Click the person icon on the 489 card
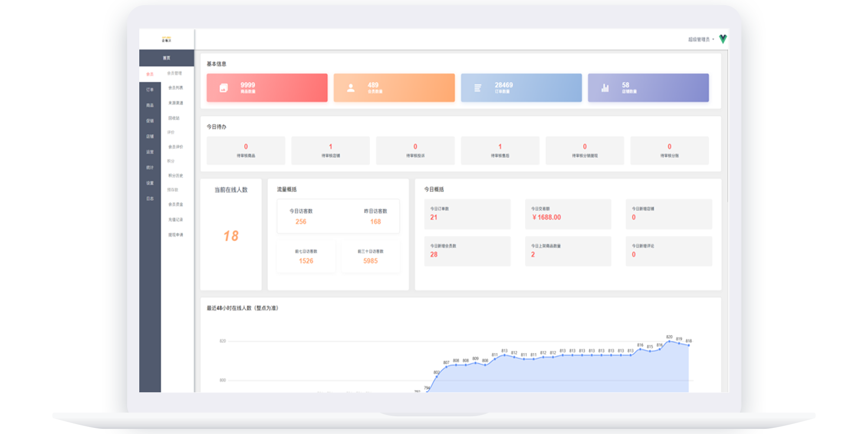The image size is (868, 434). [351, 88]
